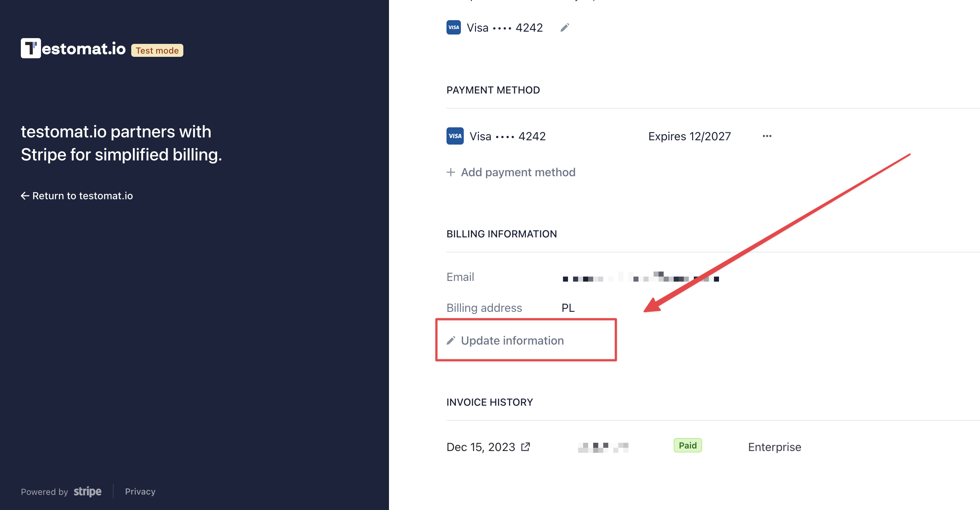
Task: Click the Visa icon at top of page
Action: pyautogui.click(x=453, y=27)
